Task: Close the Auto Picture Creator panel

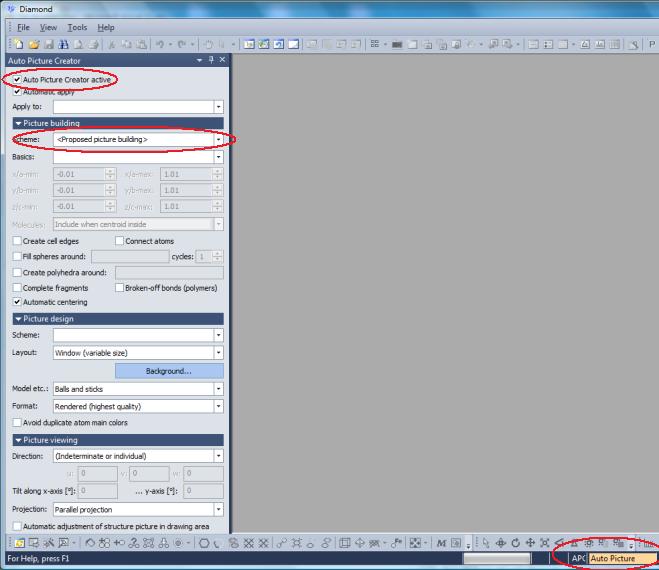Action: coord(222,61)
